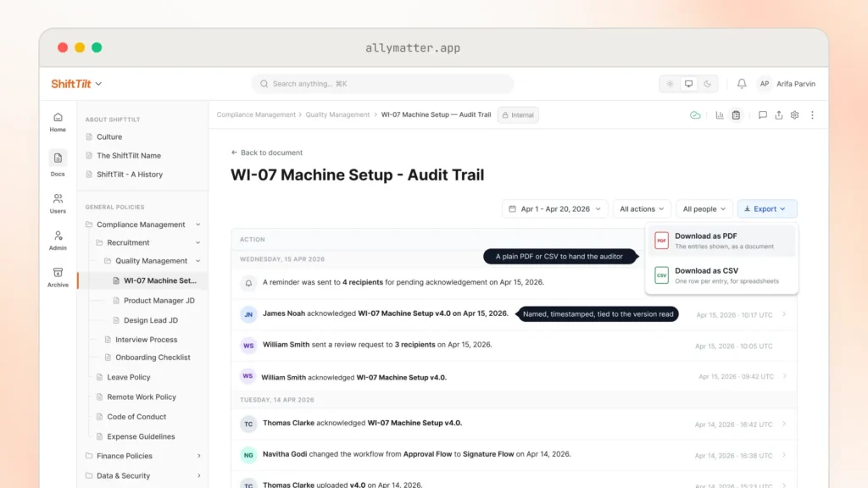Open Design Lead JD document
Viewport: 868px width, 488px height.
pyautogui.click(x=151, y=320)
